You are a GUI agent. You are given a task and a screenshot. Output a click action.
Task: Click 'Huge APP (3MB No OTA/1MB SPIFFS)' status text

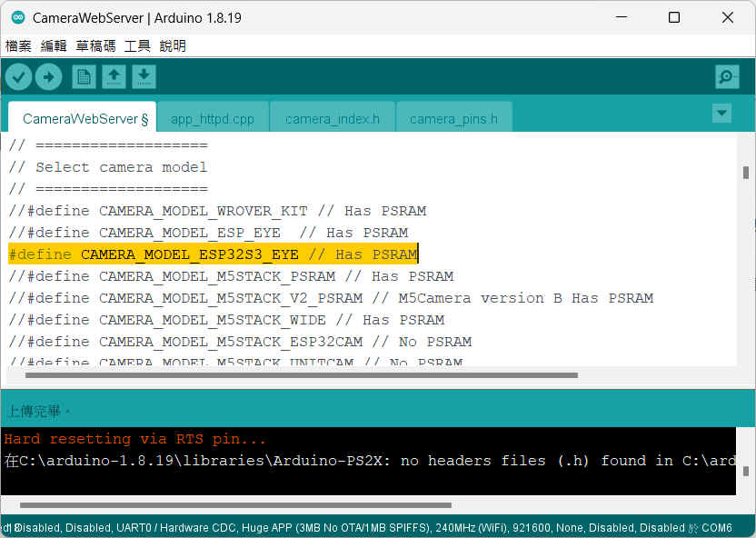[x=337, y=528]
